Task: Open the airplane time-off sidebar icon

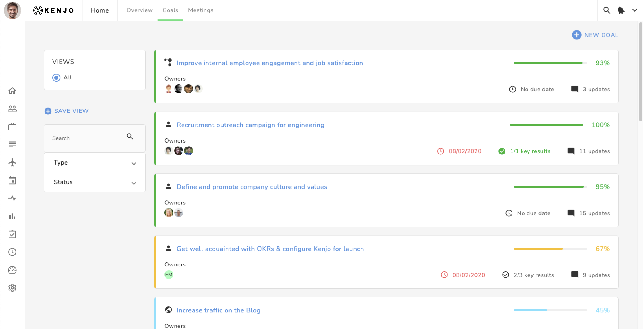Action: click(x=12, y=162)
